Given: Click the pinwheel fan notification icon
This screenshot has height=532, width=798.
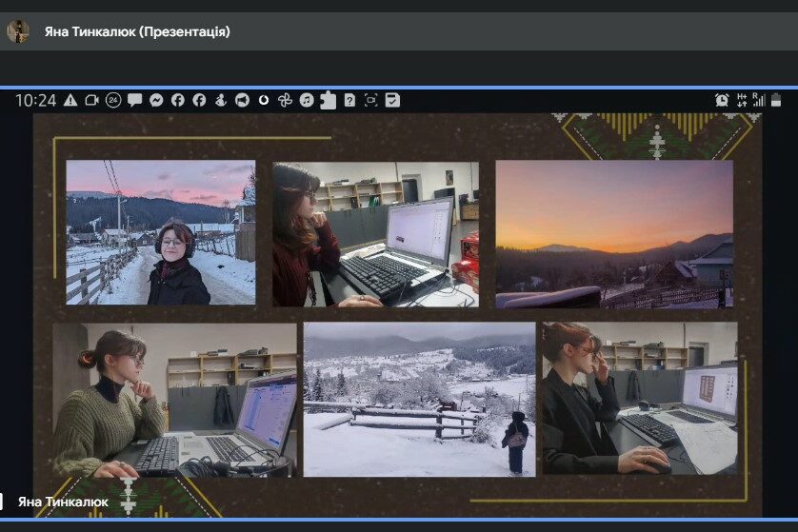Looking at the screenshot, I should tap(285, 100).
